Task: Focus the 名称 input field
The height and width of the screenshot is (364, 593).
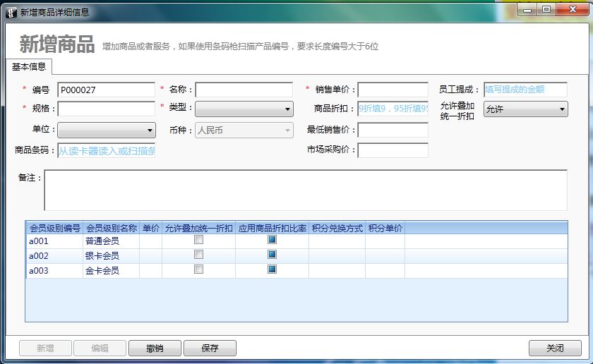Action: 244,90
